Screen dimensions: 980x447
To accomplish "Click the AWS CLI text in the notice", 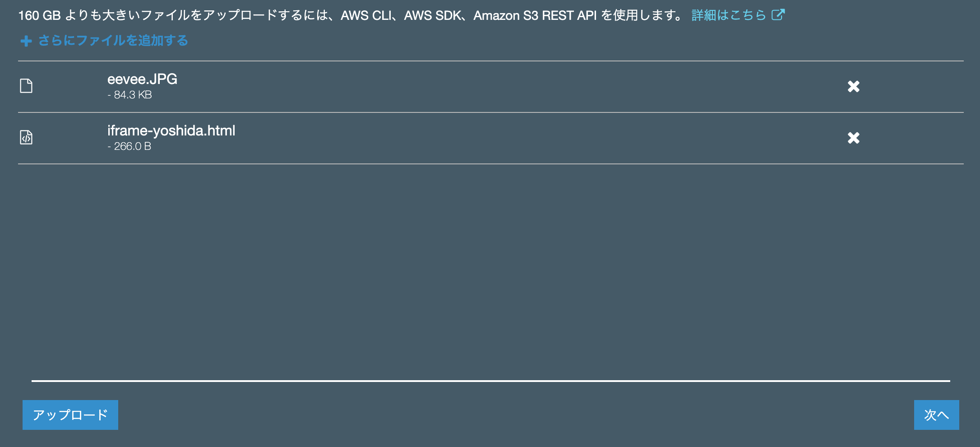I will (x=366, y=15).
